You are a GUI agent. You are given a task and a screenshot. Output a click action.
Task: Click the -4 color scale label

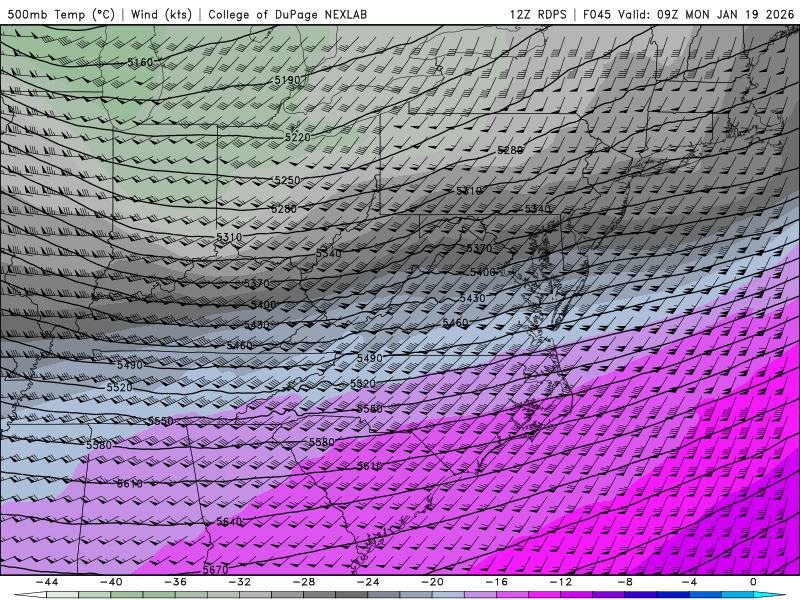[689, 582]
